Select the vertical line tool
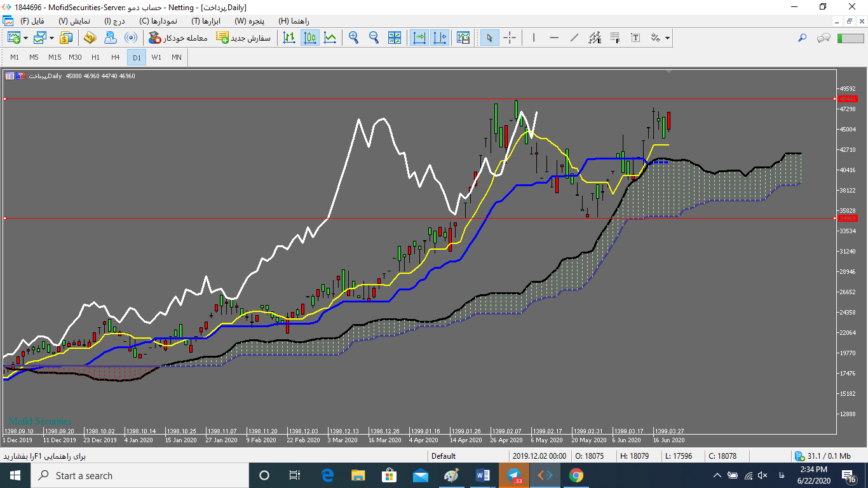868x488 pixels. (x=534, y=37)
